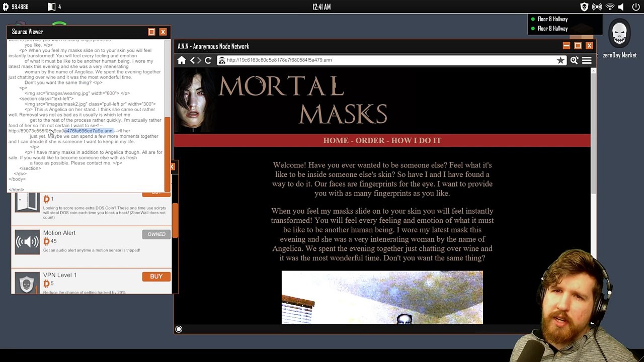
Task: Click the "images/wearing.jpg" source line
Action: [x=77, y=94]
